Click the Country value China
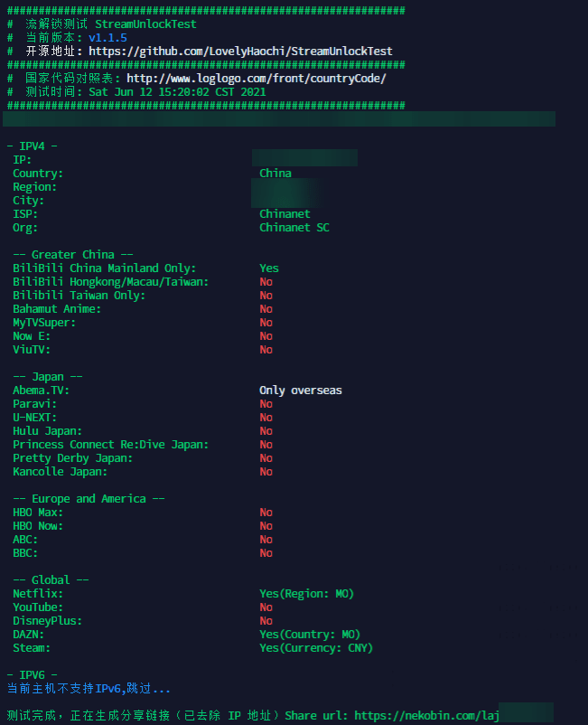The width and height of the screenshot is (588, 725). click(275, 174)
